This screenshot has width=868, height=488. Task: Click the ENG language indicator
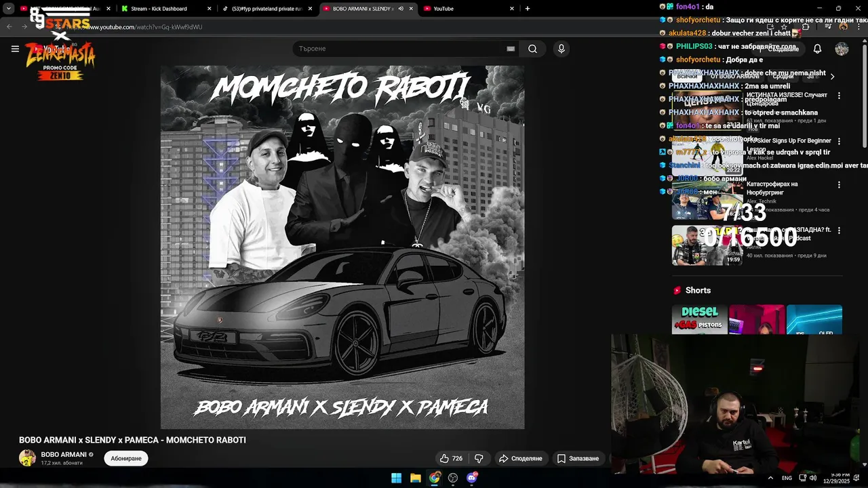pyautogui.click(x=787, y=478)
